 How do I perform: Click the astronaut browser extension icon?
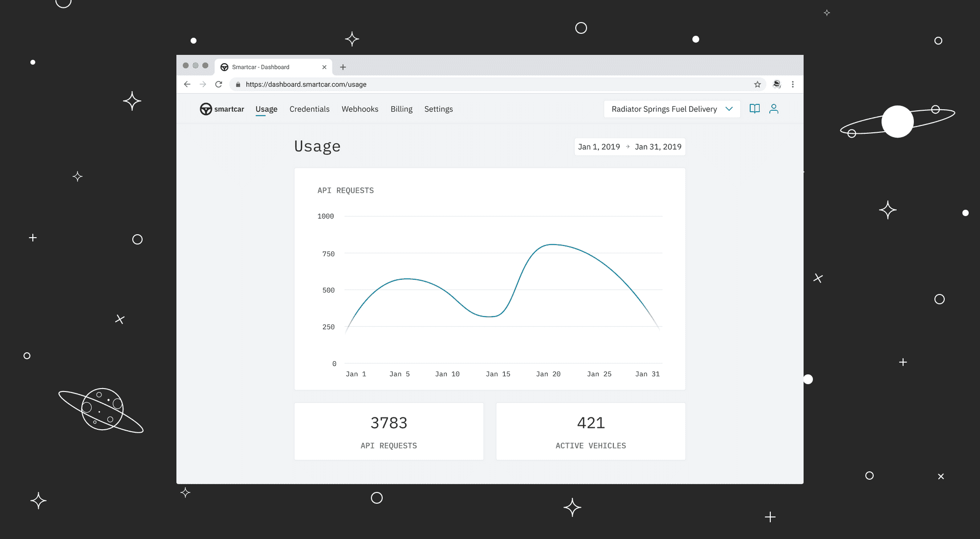tap(776, 84)
